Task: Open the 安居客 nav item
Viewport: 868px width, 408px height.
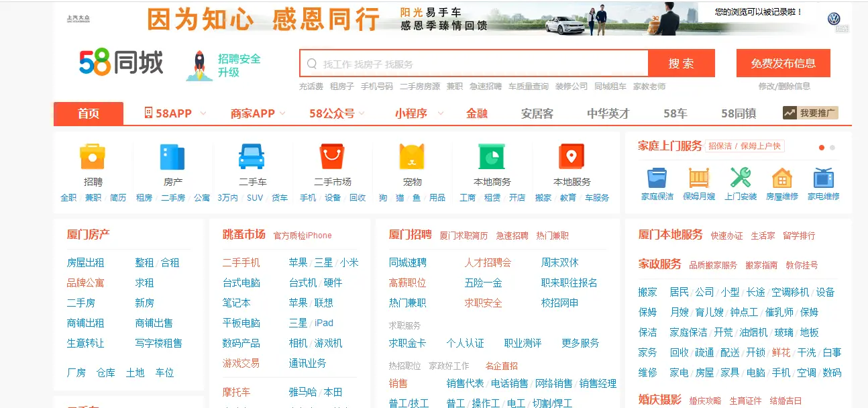Action: (537, 113)
